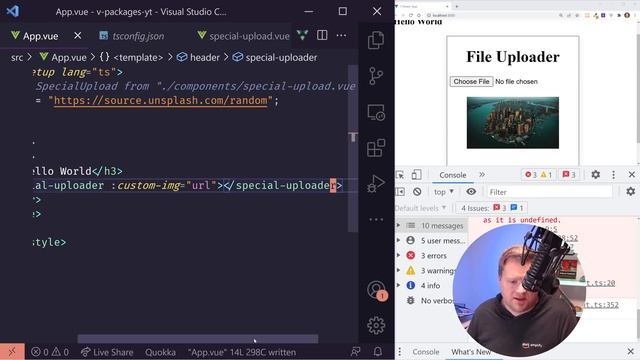The height and width of the screenshot is (360, 640).
Task: Open DevTools customize three-dot menu
Action: pyautogui.click(x=613, y=175)
